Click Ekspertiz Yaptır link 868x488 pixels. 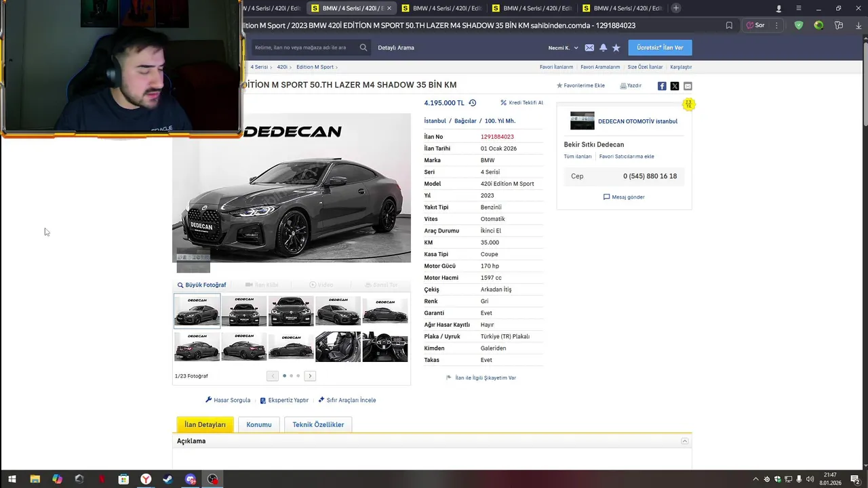(x=284, y=400)
